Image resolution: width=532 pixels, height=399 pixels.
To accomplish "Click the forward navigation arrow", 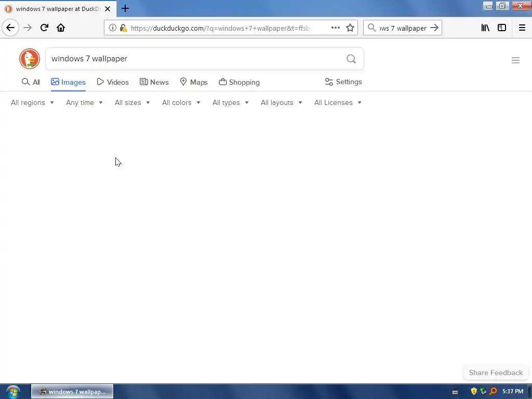I will click(28, 28).
